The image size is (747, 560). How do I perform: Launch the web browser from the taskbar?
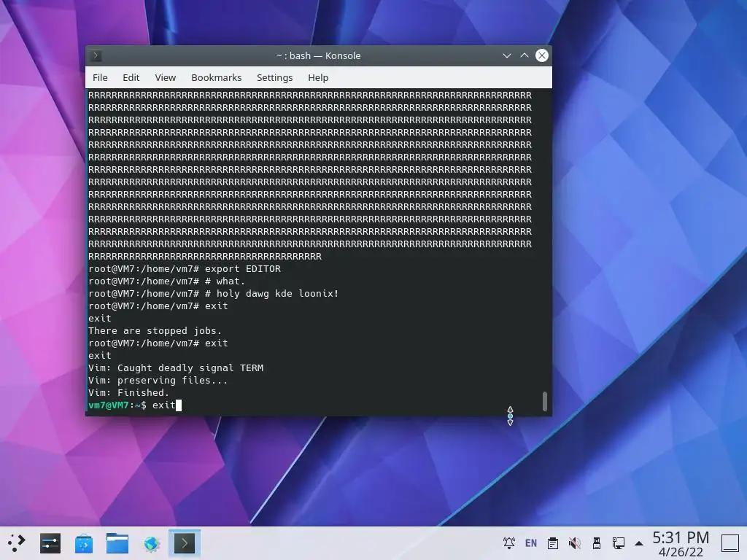point(151,543)
